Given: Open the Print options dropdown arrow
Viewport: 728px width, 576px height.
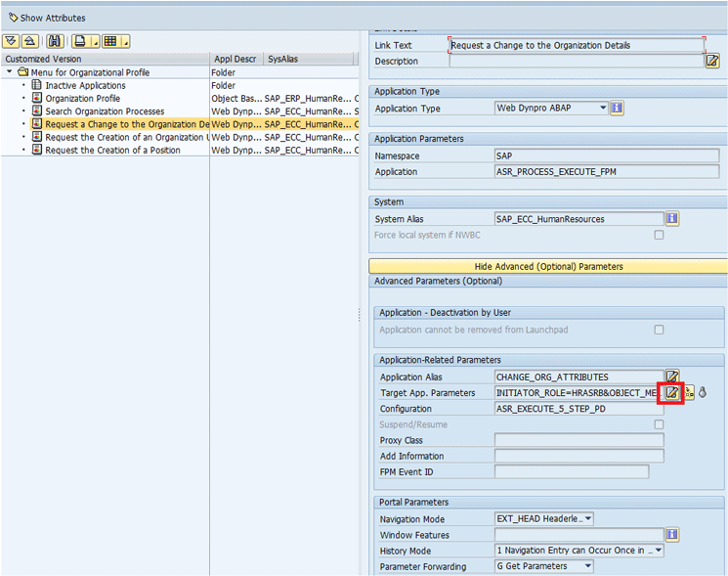Looking at the screenshot, I should click(x=96, y=41).
